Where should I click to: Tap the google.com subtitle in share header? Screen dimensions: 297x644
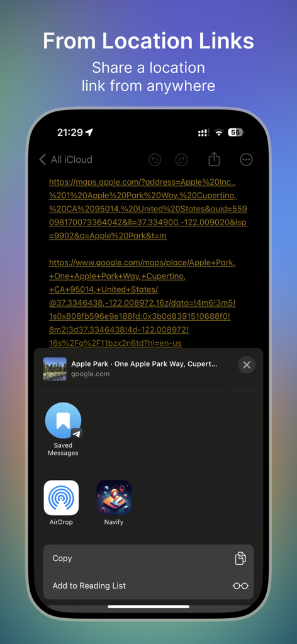(x=91, y=374)
